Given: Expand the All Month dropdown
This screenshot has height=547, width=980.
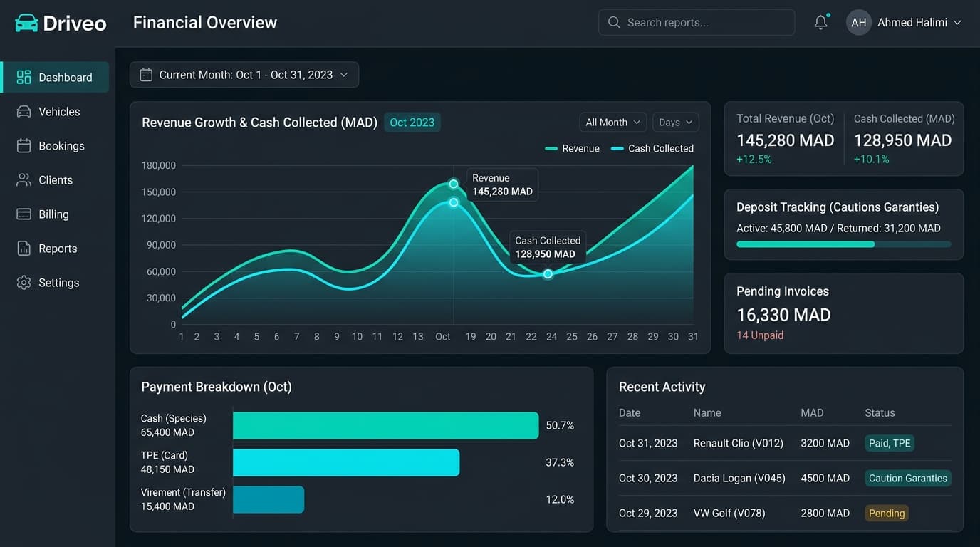Looking at the screenshot, I should click(612, 123).
